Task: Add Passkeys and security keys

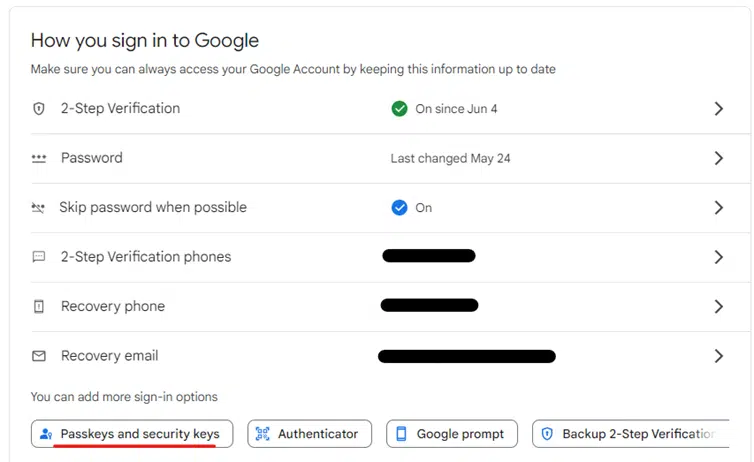Action: click(x=132, y=434)
